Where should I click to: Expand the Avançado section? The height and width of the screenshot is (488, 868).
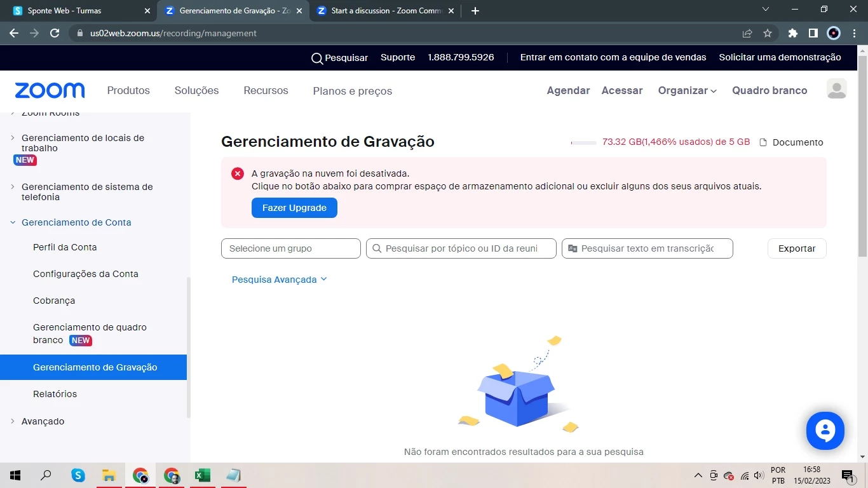tap(13, 421)
